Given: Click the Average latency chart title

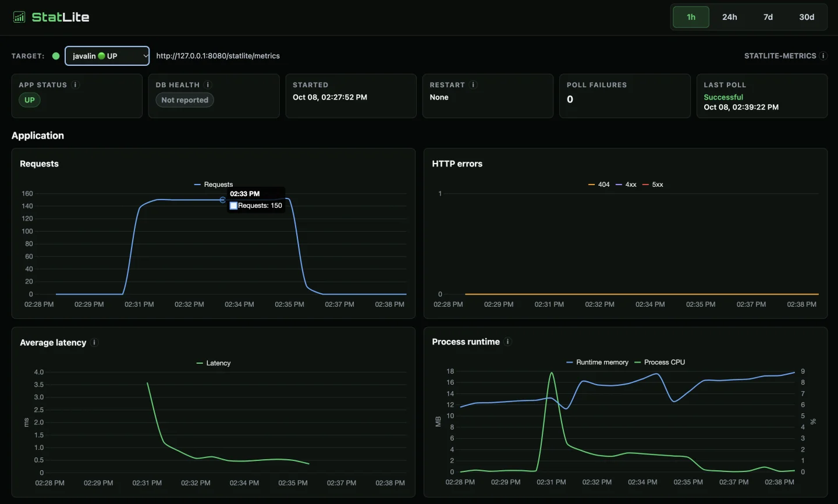Looking at the screenshot, I should [x=53, y=342].
